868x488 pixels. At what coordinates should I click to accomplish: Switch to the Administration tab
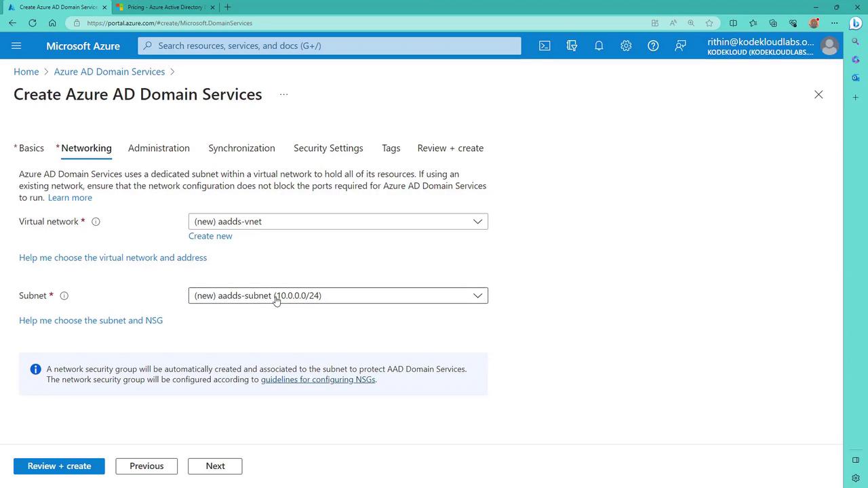[159, 148]
